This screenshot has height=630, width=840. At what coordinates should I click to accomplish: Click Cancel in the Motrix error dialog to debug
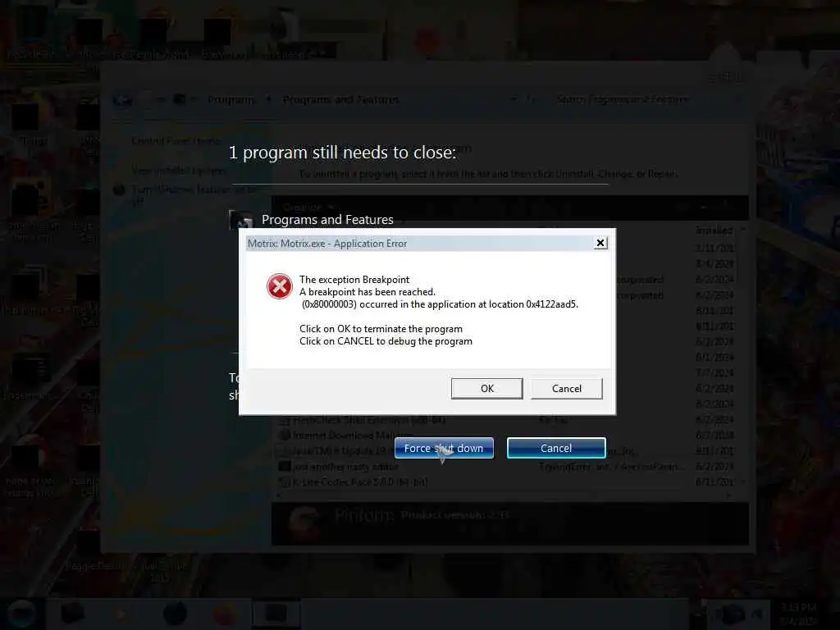(x=566, y=388)
